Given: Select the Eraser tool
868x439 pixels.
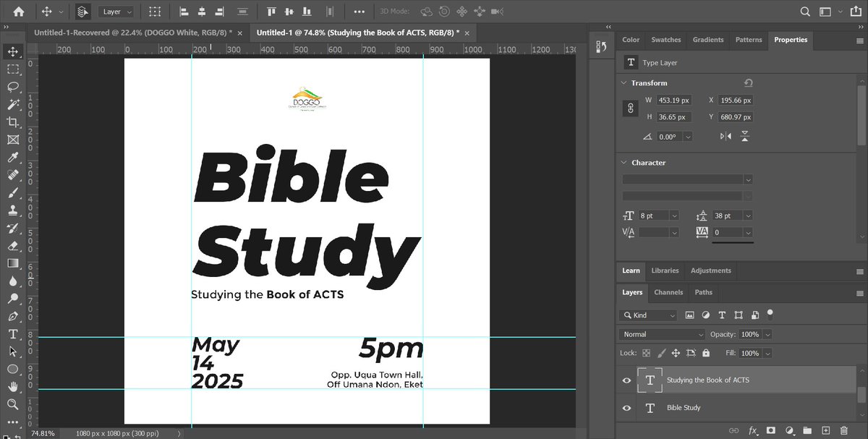Looking at the screenshot, I should (x=13, y=246).
